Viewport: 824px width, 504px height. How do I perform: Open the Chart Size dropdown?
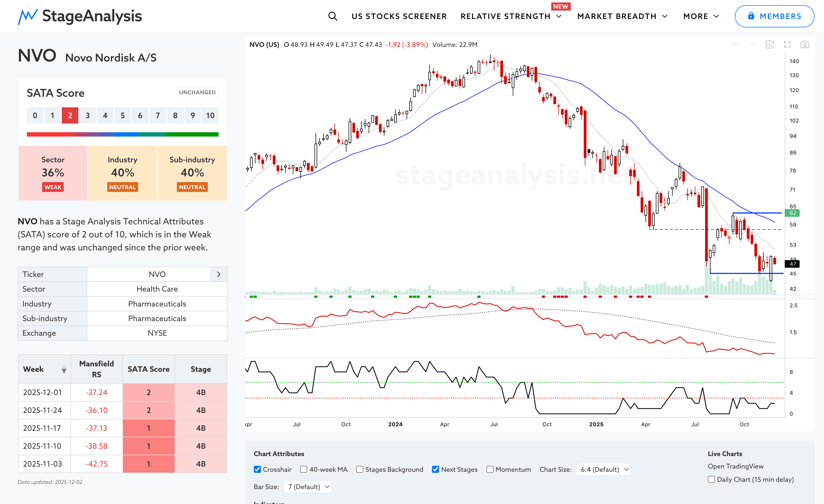click(604, 469)
